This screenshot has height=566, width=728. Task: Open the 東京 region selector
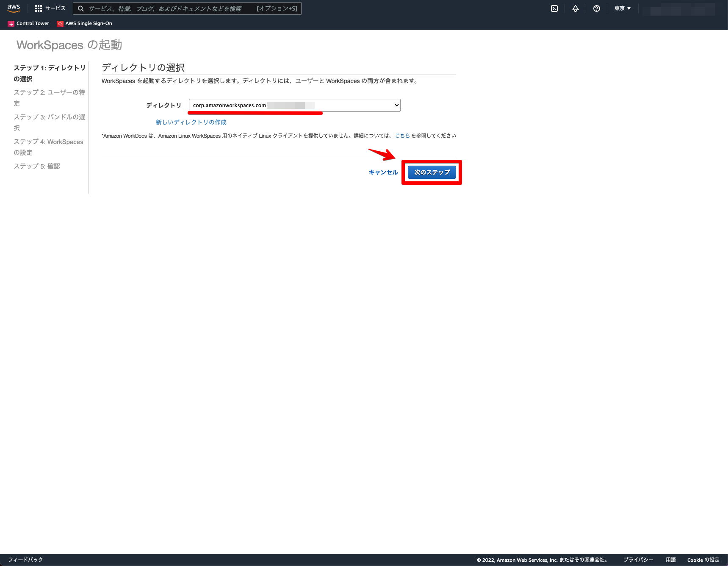pos(622,8)
